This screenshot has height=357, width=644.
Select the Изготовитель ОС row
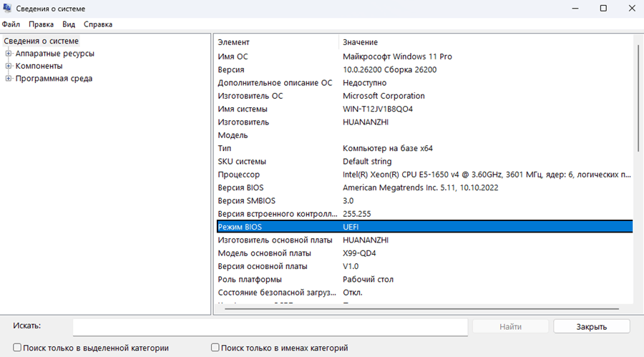point(424,96)
